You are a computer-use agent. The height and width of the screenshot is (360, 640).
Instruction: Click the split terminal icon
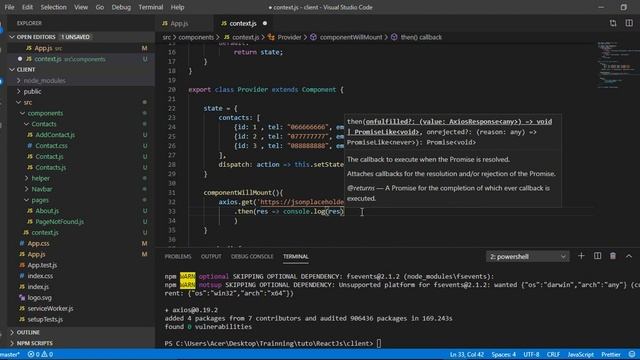[597, 256]
